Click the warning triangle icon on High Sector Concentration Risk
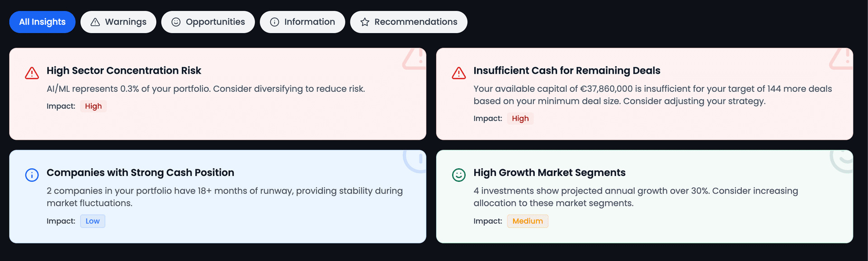 tap(32, 72)
